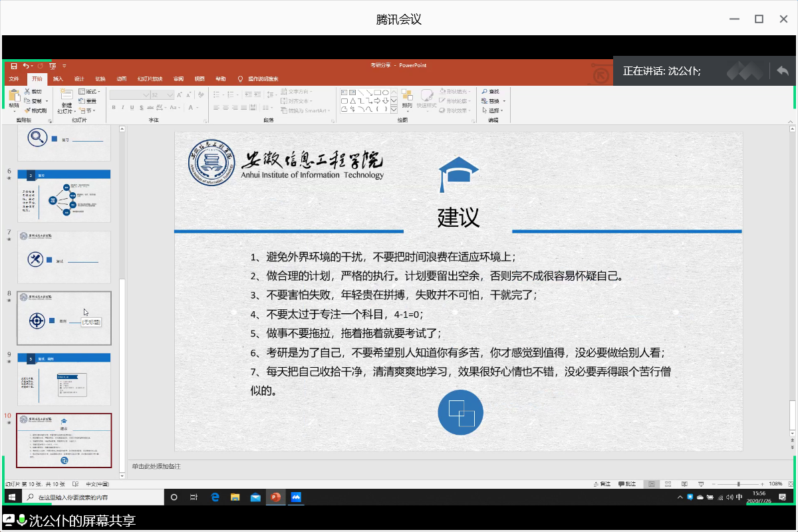
Task: Switch to the Insert (插入) tab
Action: (x=58, y=78)
